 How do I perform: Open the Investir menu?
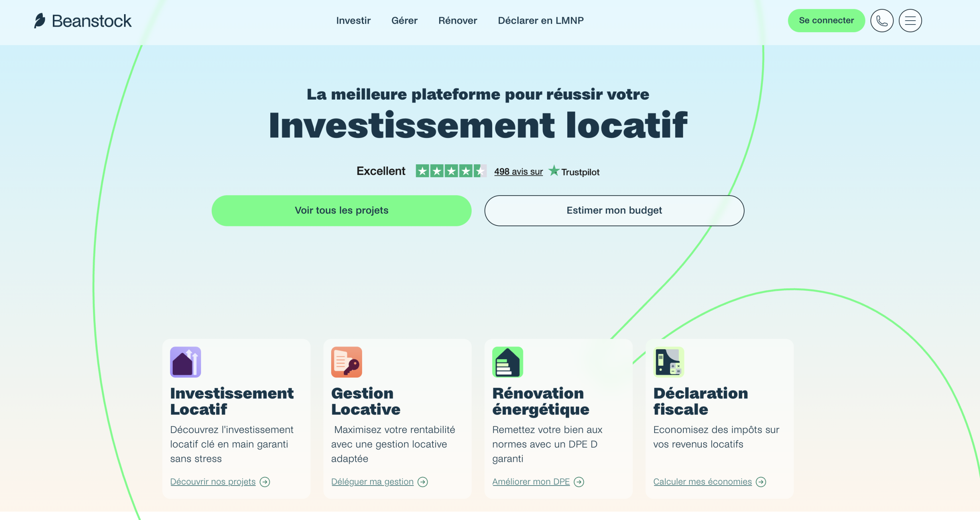pyautogui.click(x=353, y=21)
